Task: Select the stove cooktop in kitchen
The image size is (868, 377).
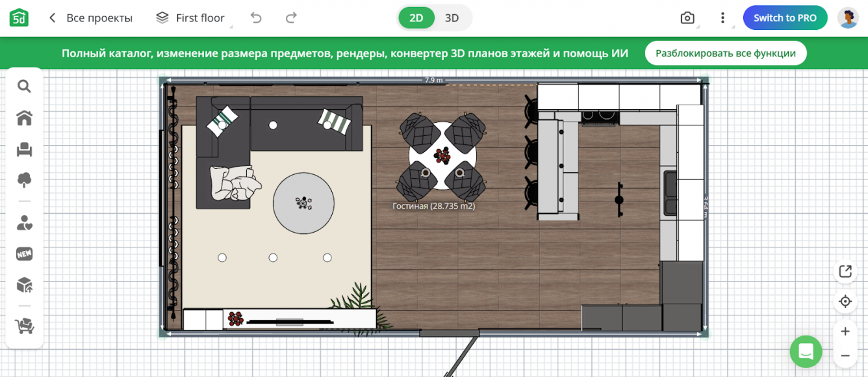Action: click(x=599, y=117)
